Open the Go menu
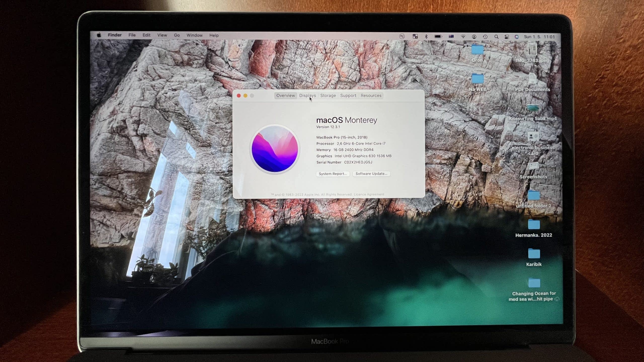The width and height of the screenshot is (644, 362). (x=177, y=35)
